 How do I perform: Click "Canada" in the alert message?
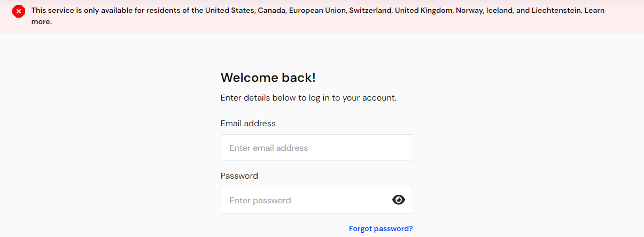coord(271,11)
